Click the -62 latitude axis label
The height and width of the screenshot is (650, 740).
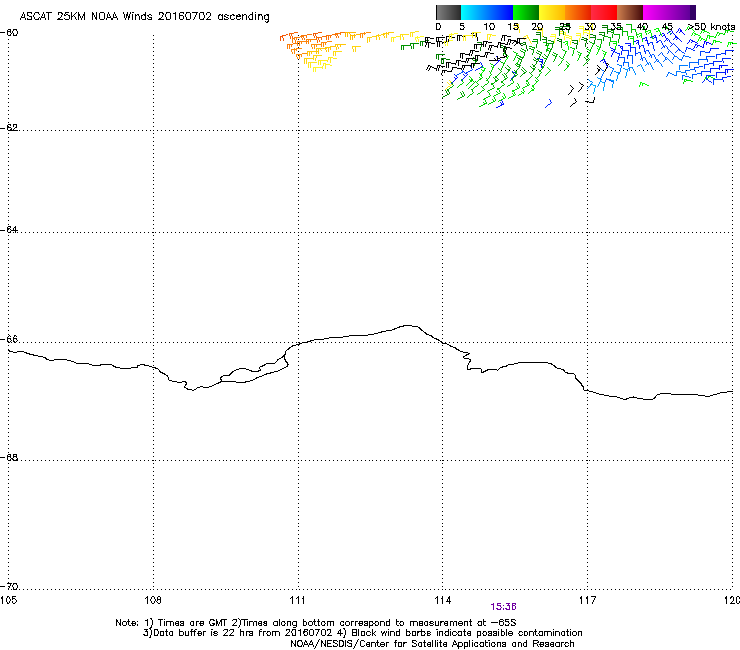tap(9, 128)
